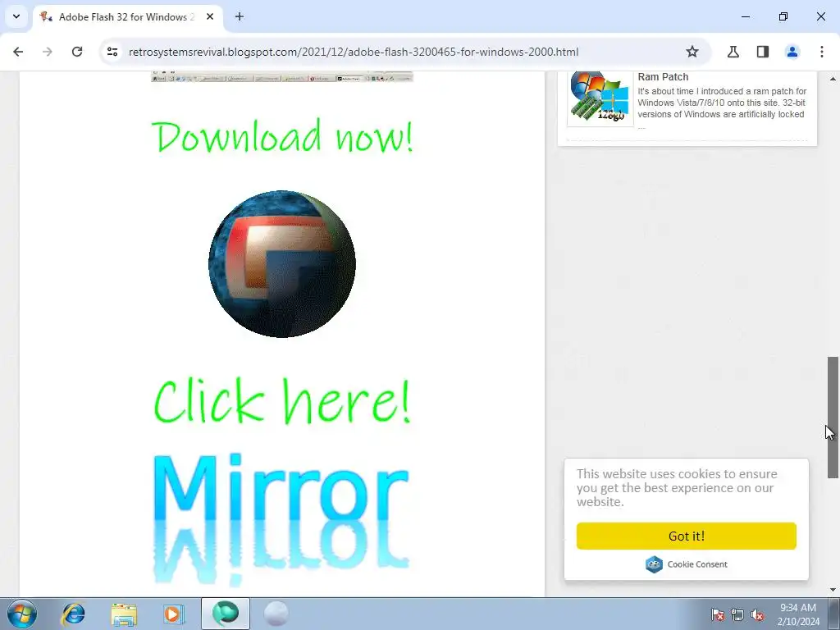The image size is (840, 630).
Task: Reload the current page
Action: point(77,52)
